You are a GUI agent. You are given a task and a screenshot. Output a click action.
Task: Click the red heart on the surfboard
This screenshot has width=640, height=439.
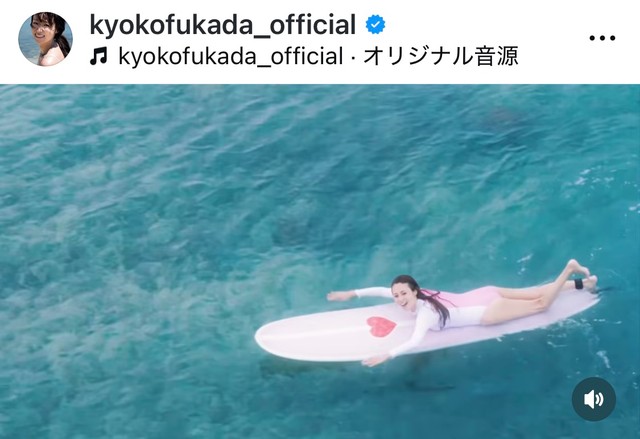(381, 326)
